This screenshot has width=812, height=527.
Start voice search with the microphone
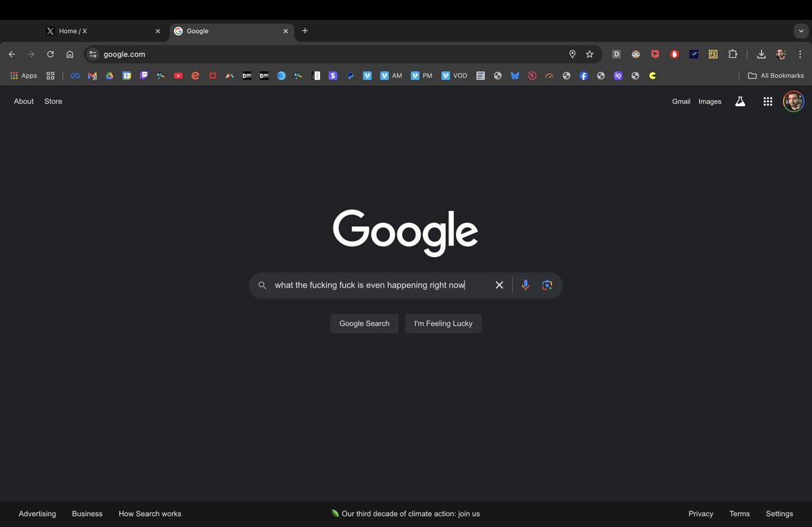coord(526,285)
